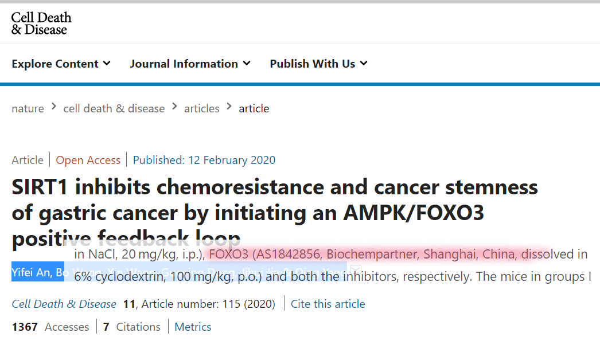Click the chevron beside Journal Information
The image size is (600, 364).
point(247,63)
